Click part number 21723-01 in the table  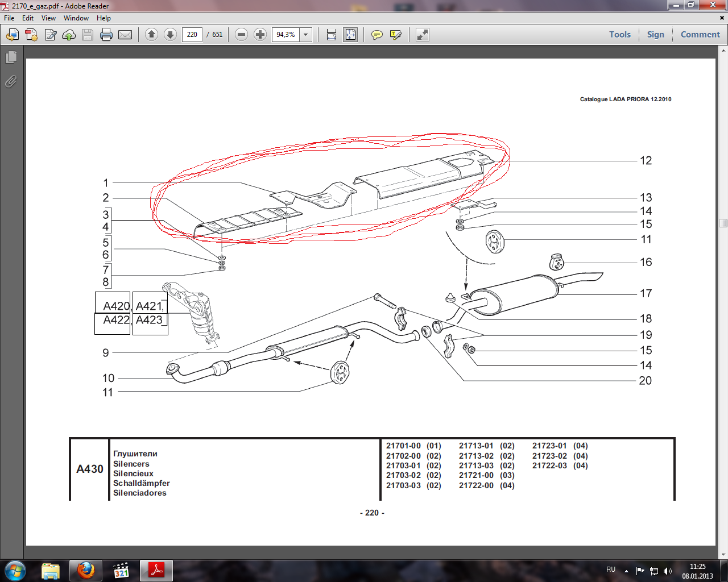[x=549, y=446]
